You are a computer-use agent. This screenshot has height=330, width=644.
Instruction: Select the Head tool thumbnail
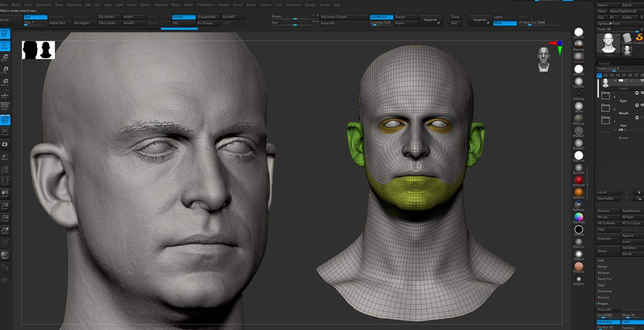click(609, 43)
